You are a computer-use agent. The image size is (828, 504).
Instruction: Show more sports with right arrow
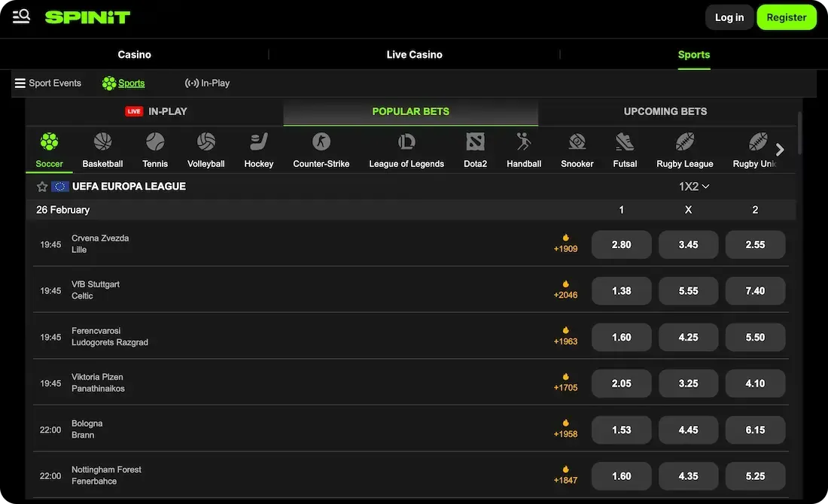(780, 150)
